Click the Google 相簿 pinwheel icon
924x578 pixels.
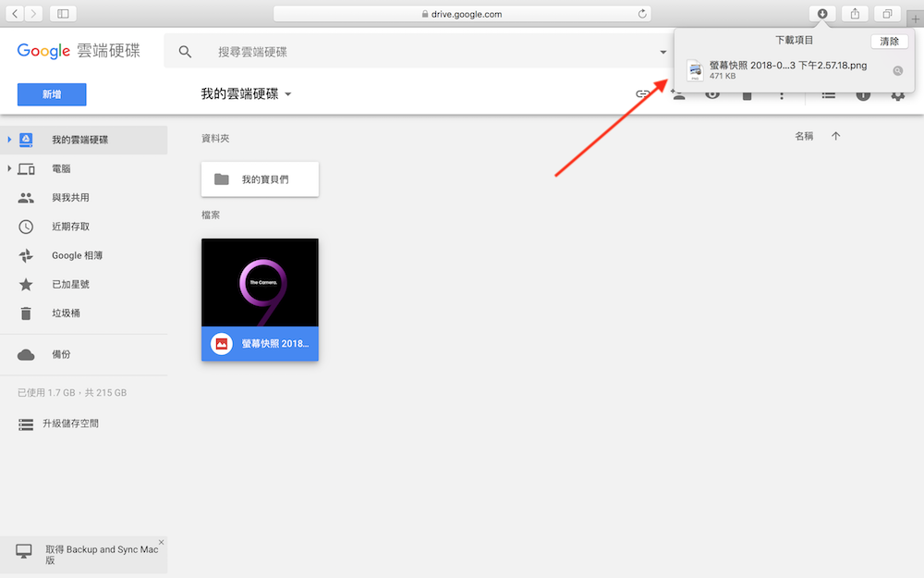26,255
